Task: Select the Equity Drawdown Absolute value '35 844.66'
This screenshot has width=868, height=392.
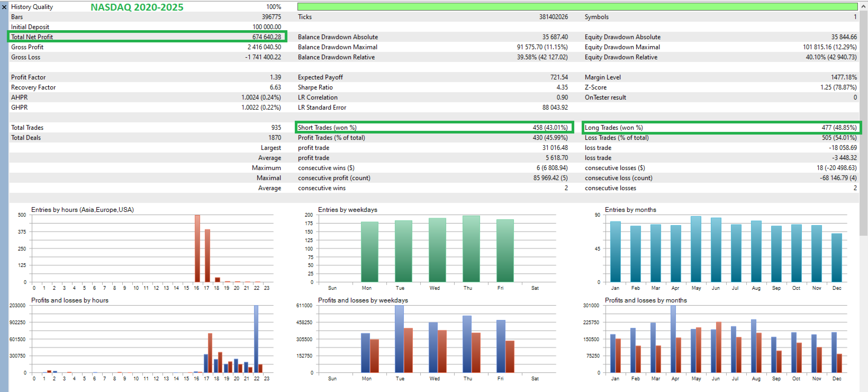Action: 844,37
